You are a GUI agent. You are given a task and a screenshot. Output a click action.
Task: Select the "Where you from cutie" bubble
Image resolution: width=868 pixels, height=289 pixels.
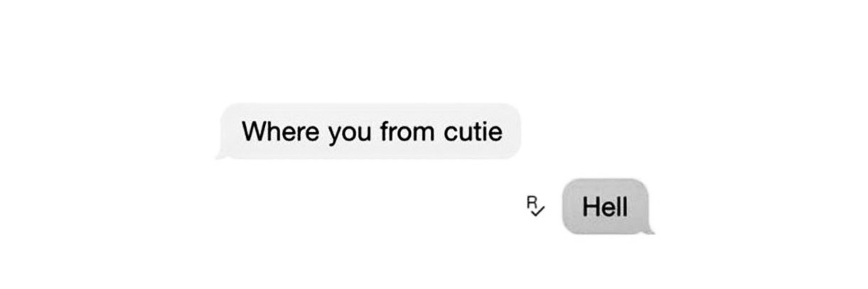pos(371,131)
